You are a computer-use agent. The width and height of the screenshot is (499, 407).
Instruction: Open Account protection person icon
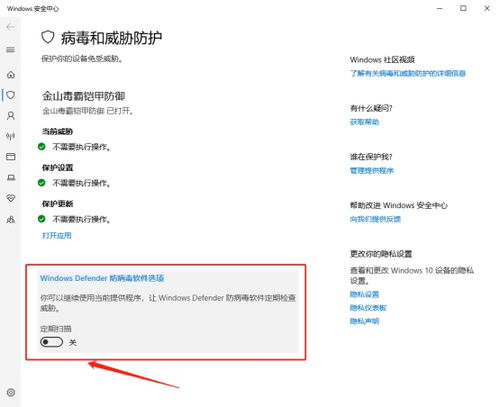11,116
